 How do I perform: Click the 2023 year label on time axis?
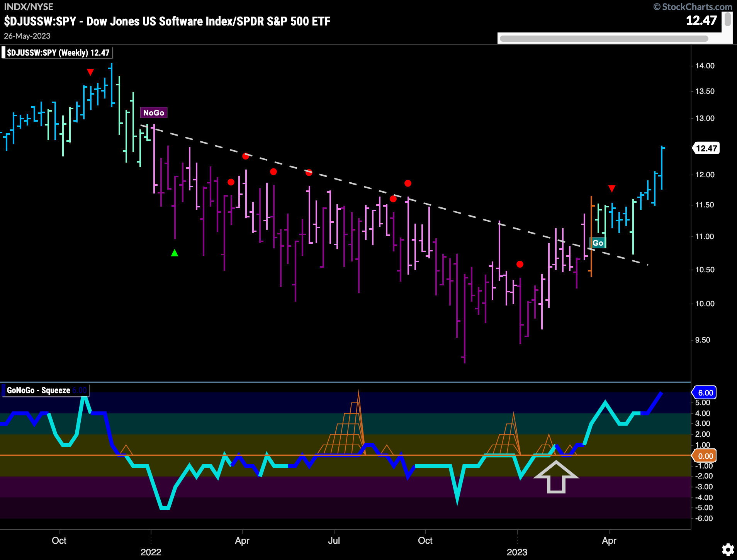(517, 552)
